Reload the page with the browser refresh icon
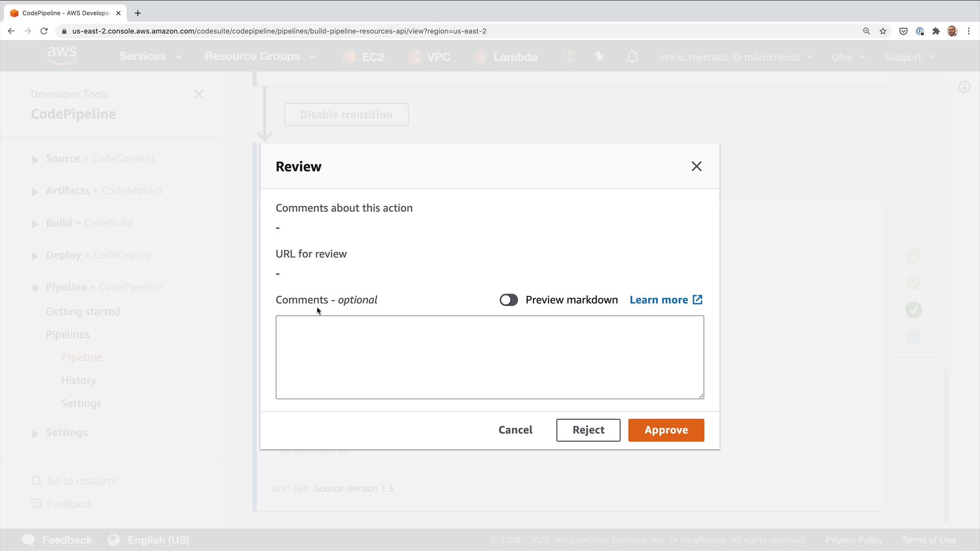The width and height of the screenshot is (980, 551). pos(44,31)
